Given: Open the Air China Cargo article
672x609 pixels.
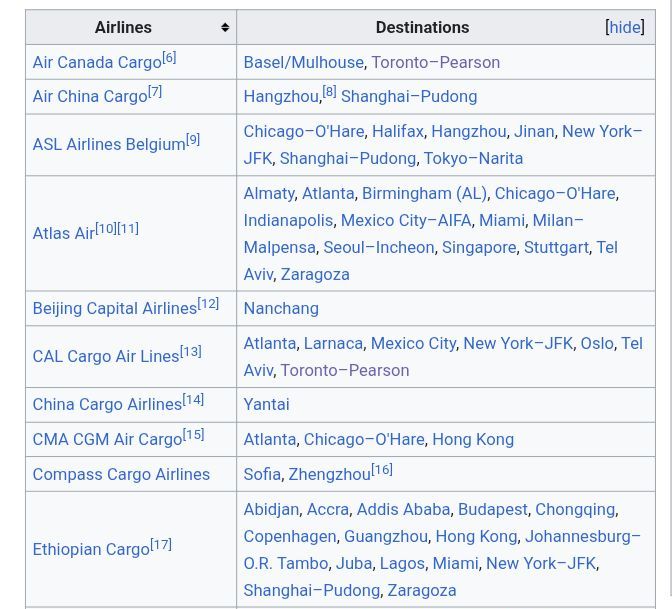Looking at the screenshot, I should click(x=89, y=97).
